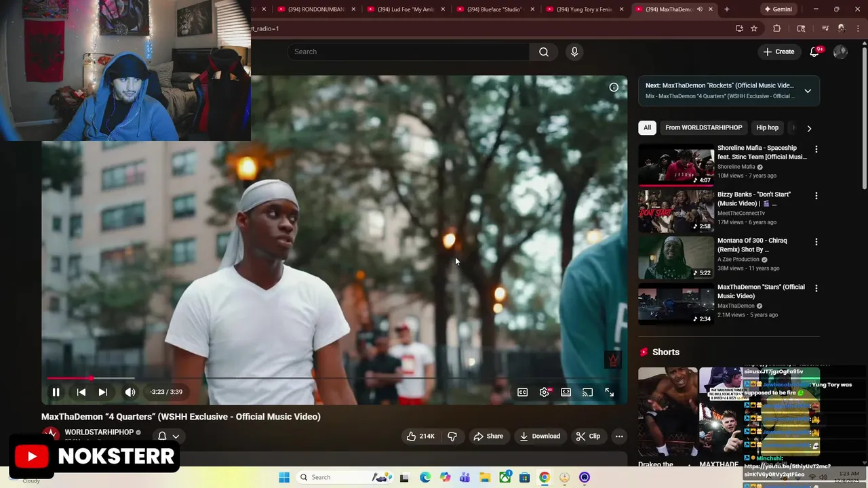Open Microsoft Store from taskbar
The image size is (868, 488).
coord(525,477)
